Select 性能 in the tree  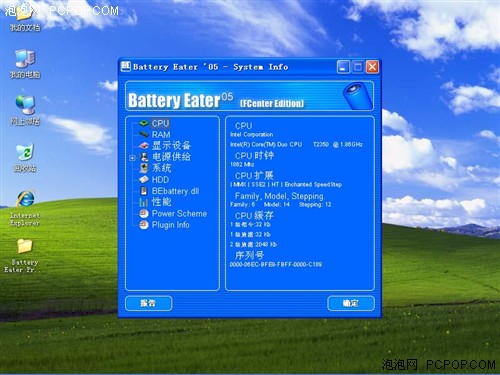point(162,202)
